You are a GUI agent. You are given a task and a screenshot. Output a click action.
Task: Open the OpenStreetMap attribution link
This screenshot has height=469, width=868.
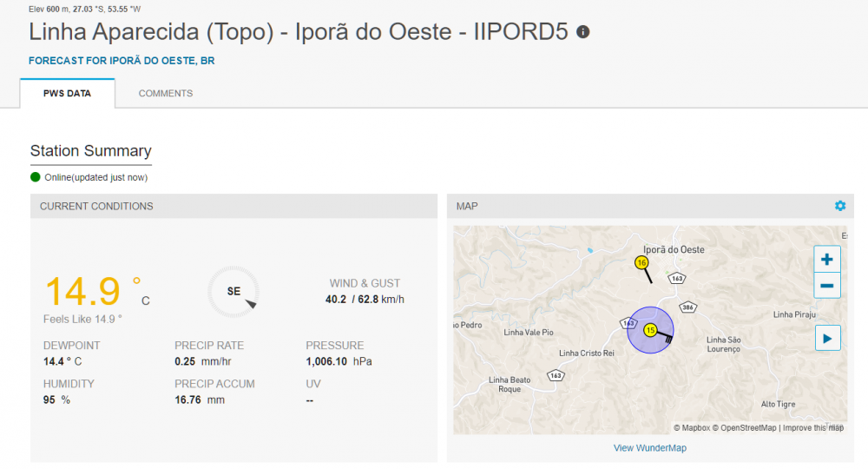coord(748,427)
